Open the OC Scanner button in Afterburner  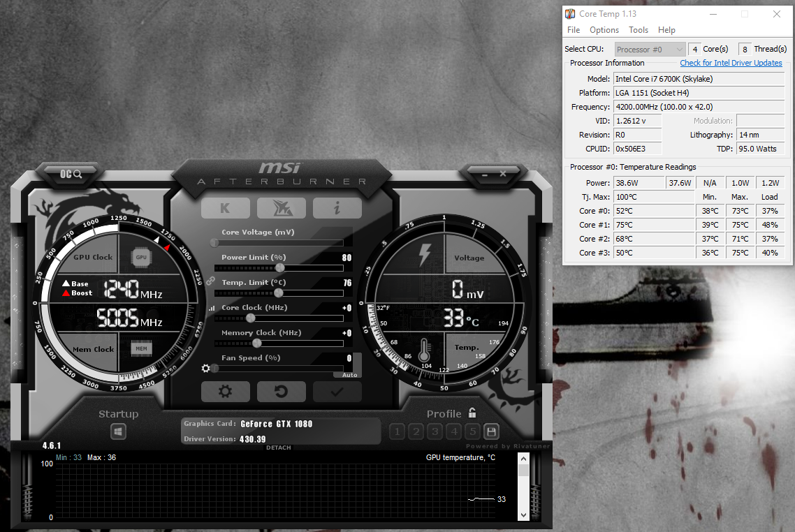(x=71, y=174)
